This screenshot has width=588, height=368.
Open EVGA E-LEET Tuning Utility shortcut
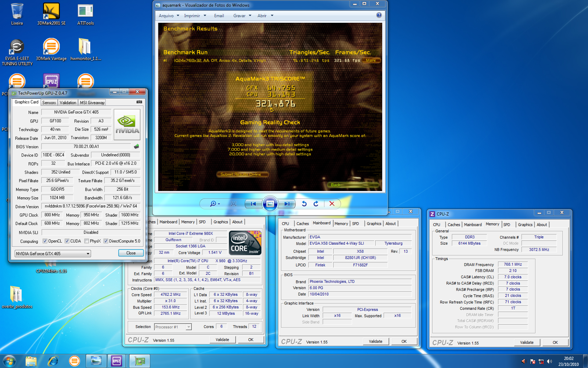click(x=17, y=52)
